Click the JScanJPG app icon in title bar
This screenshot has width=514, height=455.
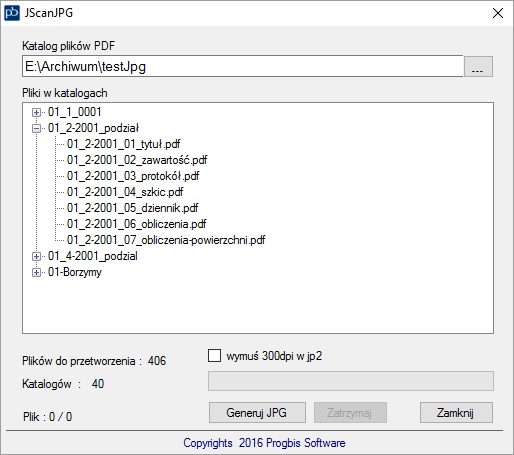click(12, 13)
